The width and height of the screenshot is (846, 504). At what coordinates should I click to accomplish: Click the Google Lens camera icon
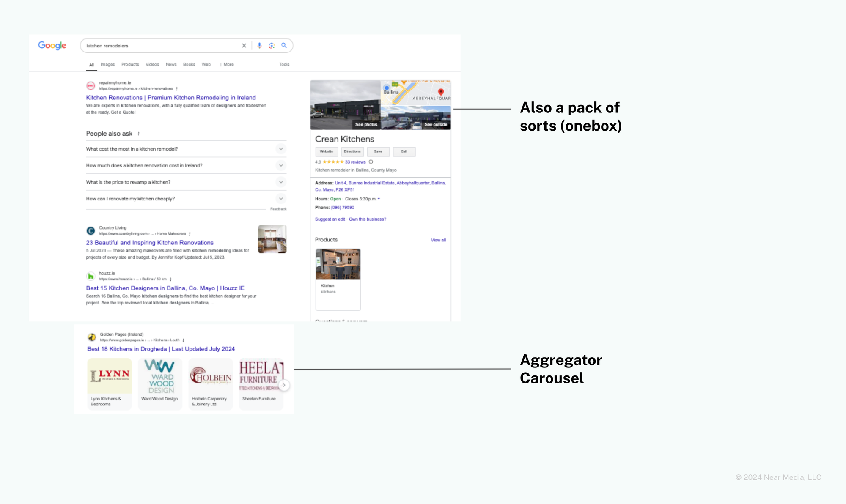click(272, 46)
